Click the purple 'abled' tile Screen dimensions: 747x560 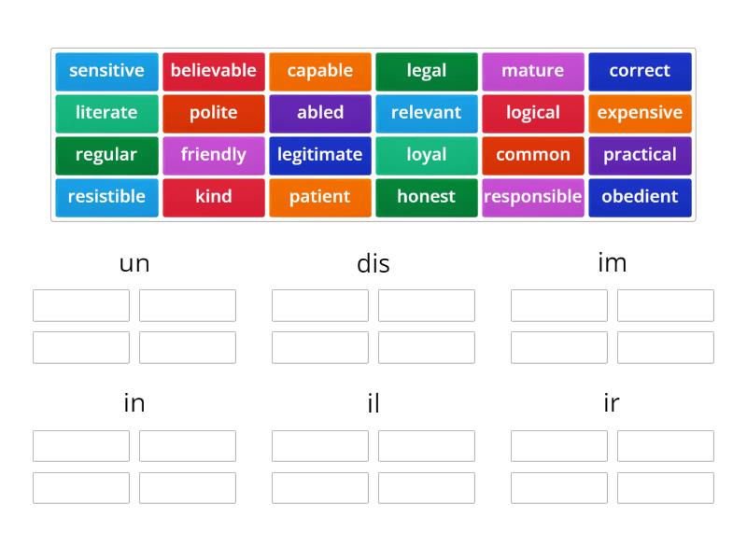coord(319,113)
